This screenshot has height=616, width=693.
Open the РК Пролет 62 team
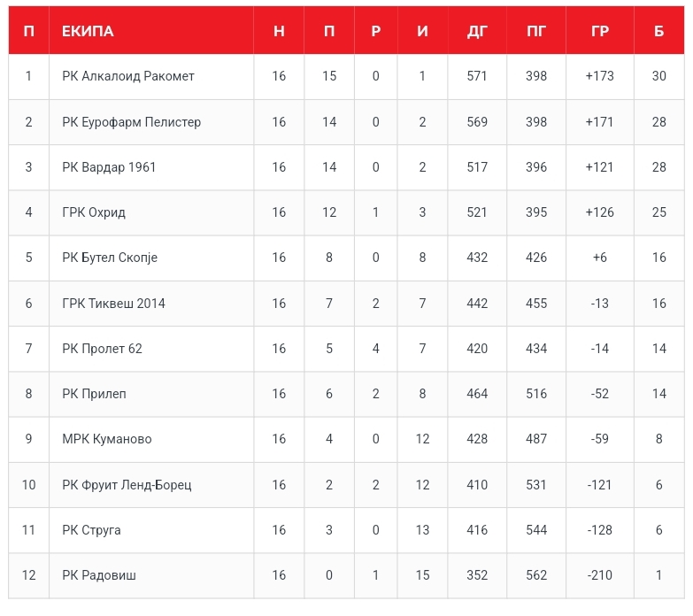[102, 349]
